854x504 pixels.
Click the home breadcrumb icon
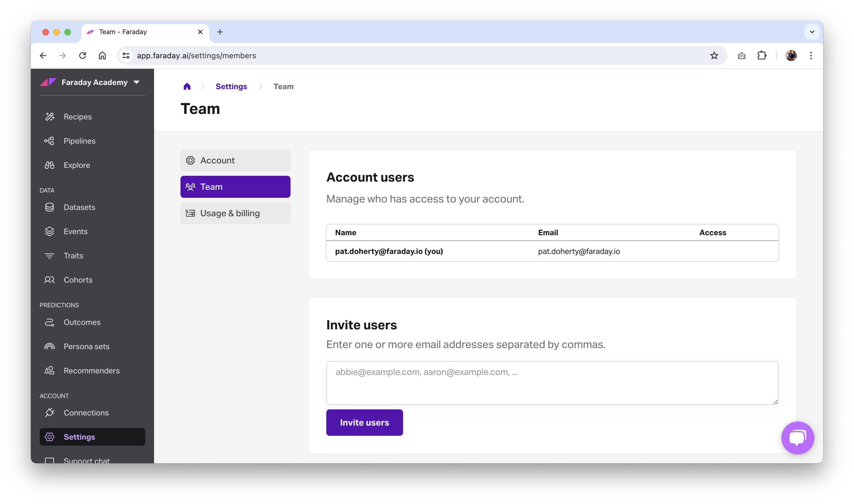(187, 87)
